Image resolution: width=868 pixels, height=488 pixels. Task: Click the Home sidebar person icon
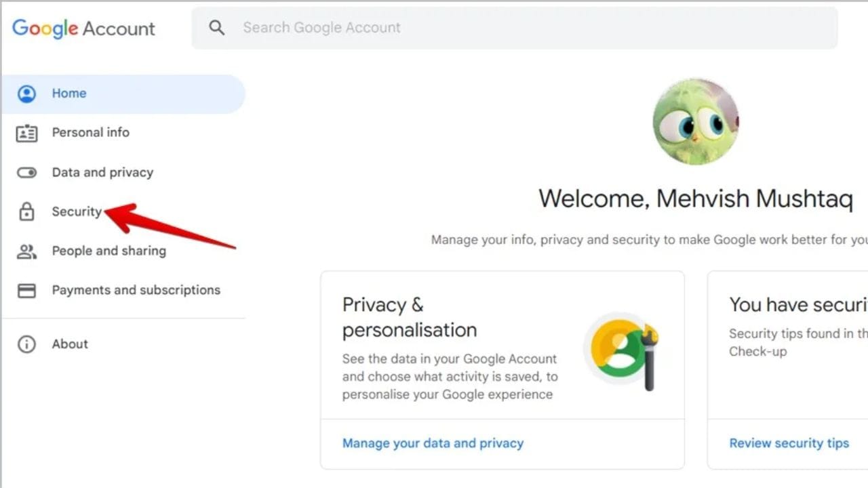[26, 94]
